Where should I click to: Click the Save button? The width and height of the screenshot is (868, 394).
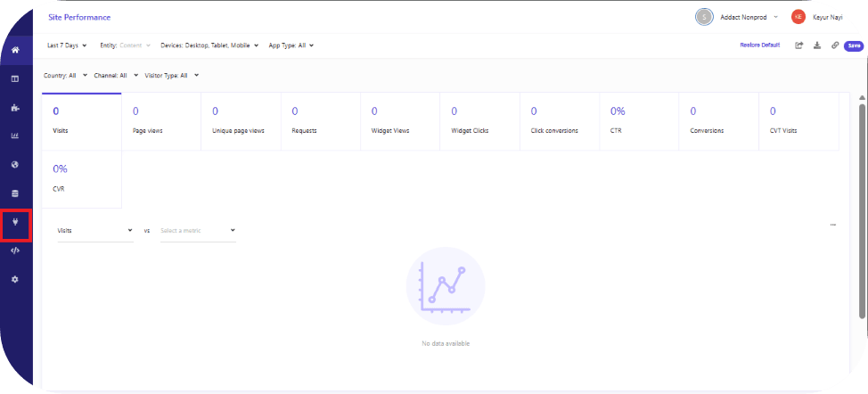click(854, 45)
